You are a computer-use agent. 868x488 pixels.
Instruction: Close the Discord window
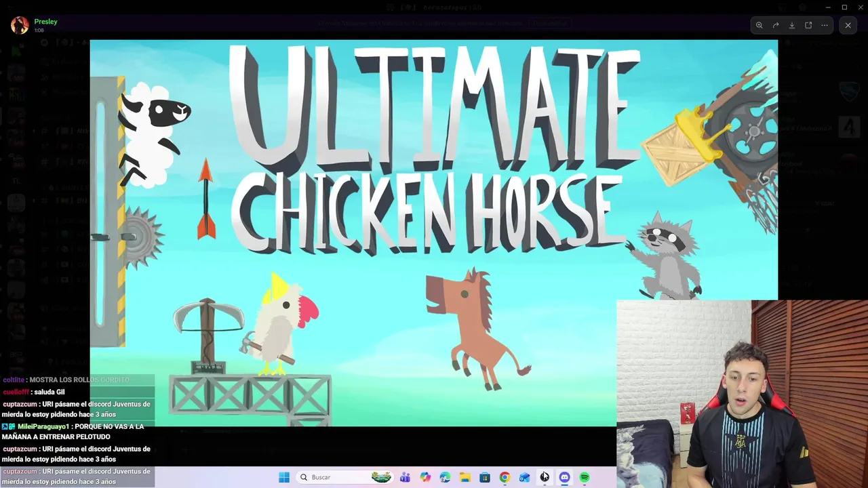[x=861, y=7]
